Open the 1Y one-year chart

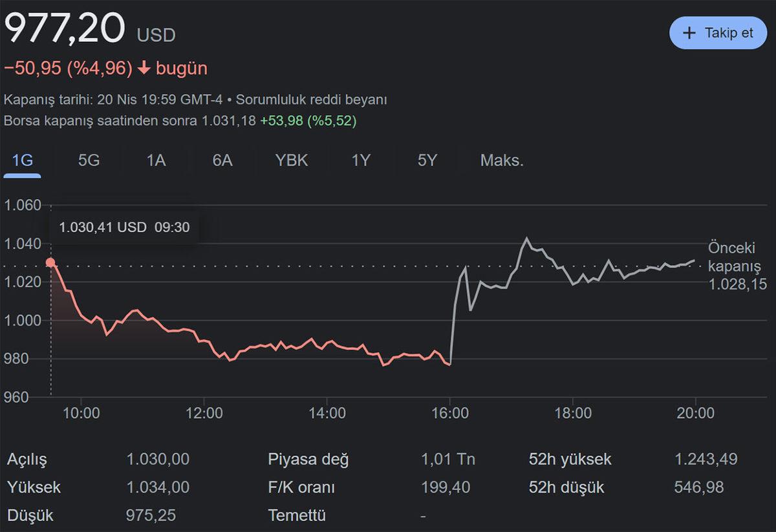pyautogui.click(x=360, y=160)
